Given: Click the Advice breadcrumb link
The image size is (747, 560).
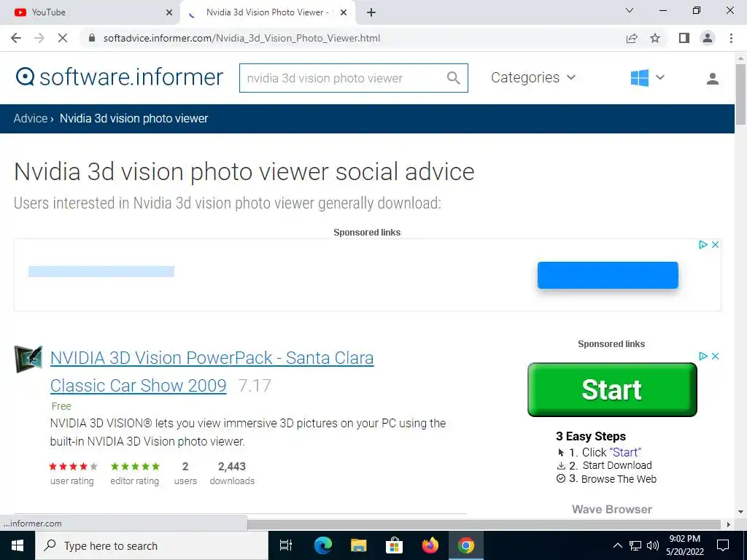Looking at the screenshot, I should click(x=31, y=119).
